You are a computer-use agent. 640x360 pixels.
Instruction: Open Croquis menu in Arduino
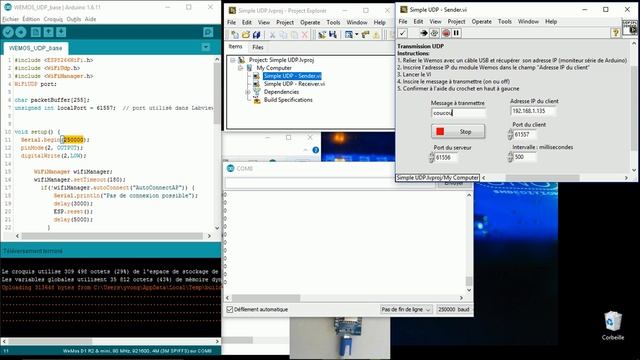click(53, 19)
